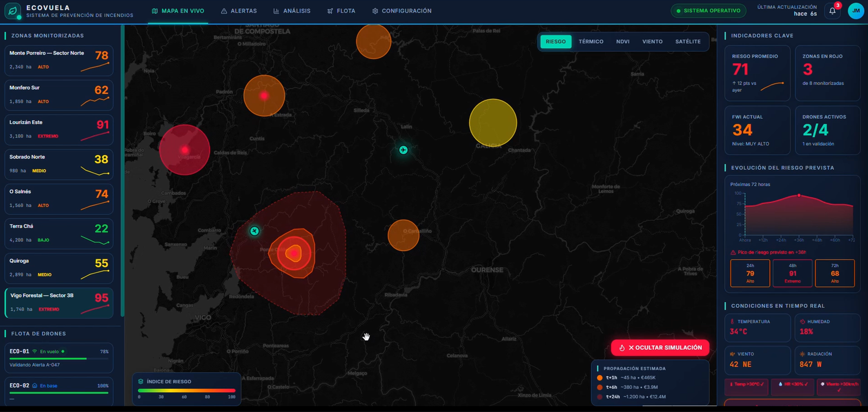This screenshot has height=412, width=868.
Task: Open the notifications bell
Action: tap(832, 11)
